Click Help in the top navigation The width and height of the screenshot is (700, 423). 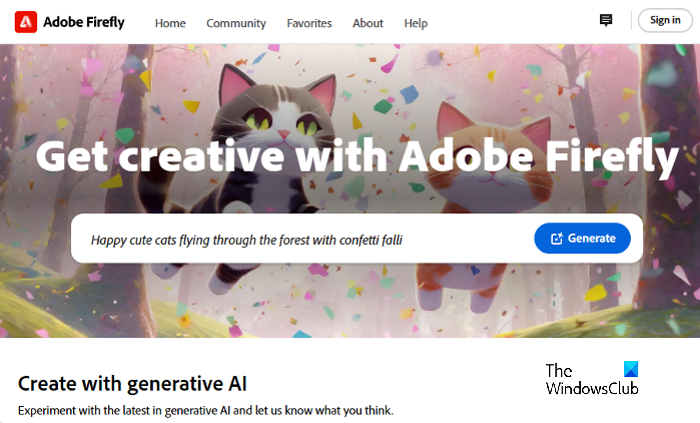click(x=415, y=23)
